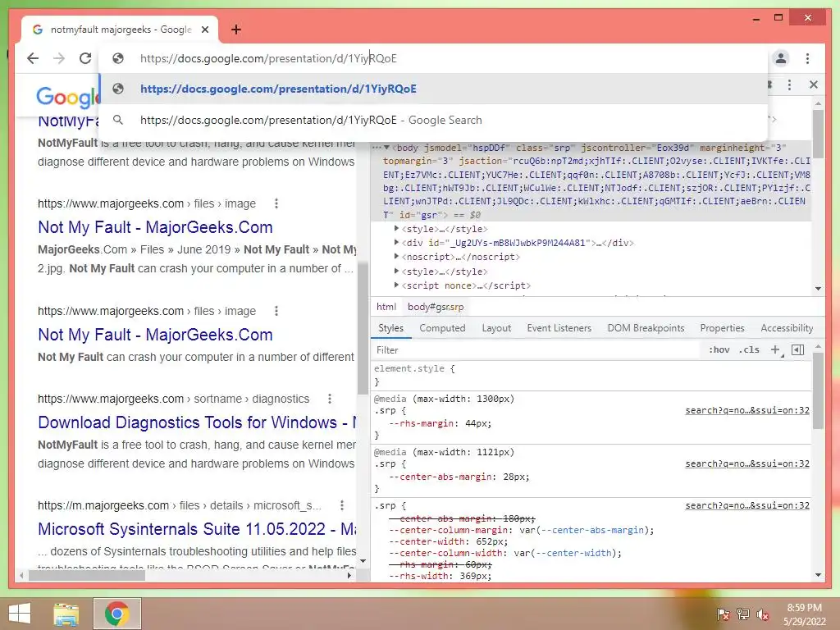The image size is (840, 630).
Task: Click the page's horizontal scrollbar thumb
Action: coord(87,575)
